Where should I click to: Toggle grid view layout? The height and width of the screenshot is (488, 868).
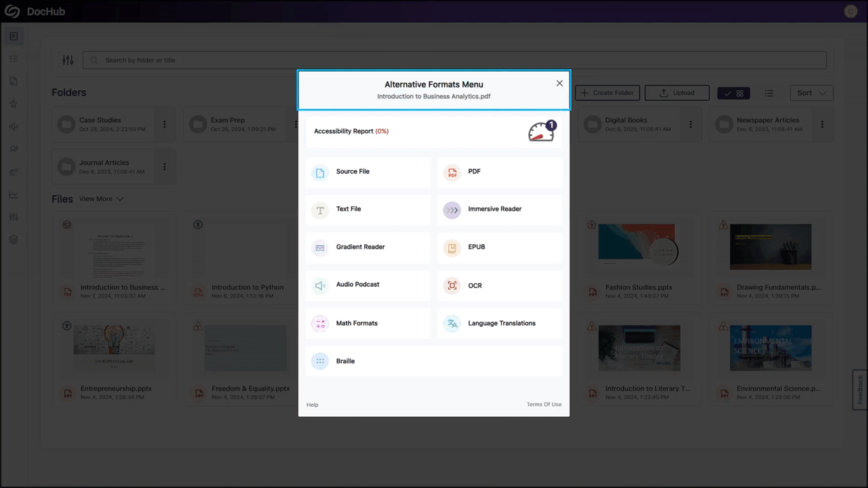[733, 94]
